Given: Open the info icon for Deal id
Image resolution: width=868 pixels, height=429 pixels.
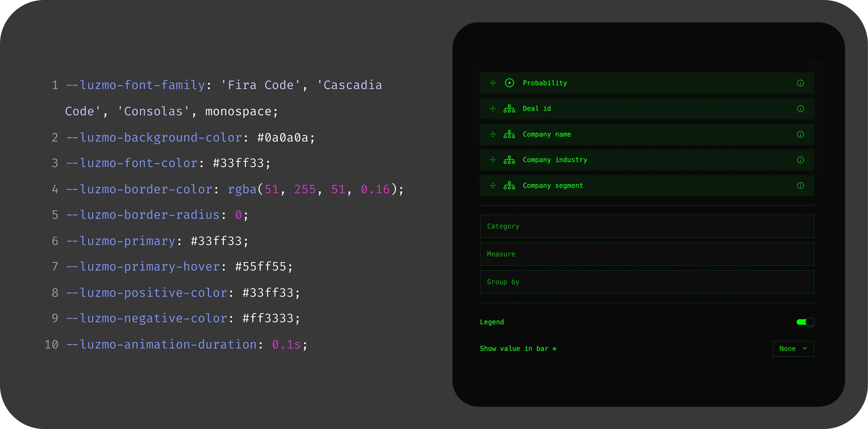Looking at the screenshot, I should (800, 109).
